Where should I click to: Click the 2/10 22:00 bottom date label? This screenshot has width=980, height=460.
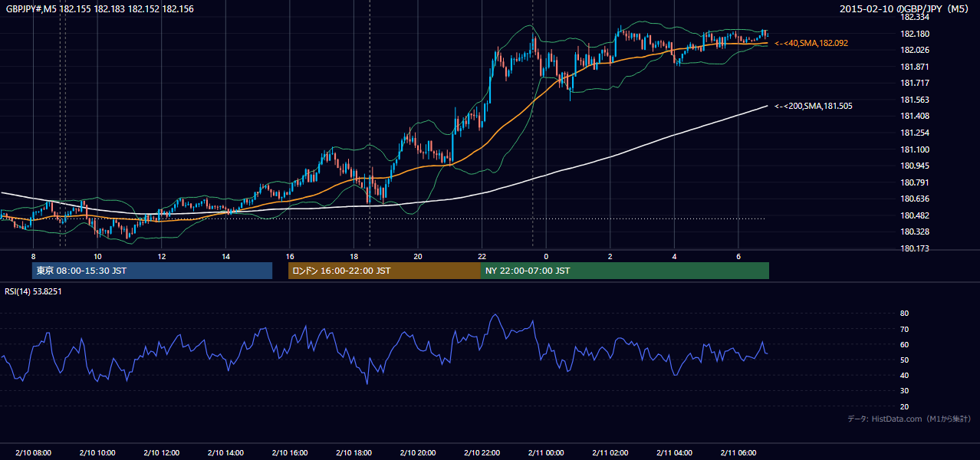(482, 453)
